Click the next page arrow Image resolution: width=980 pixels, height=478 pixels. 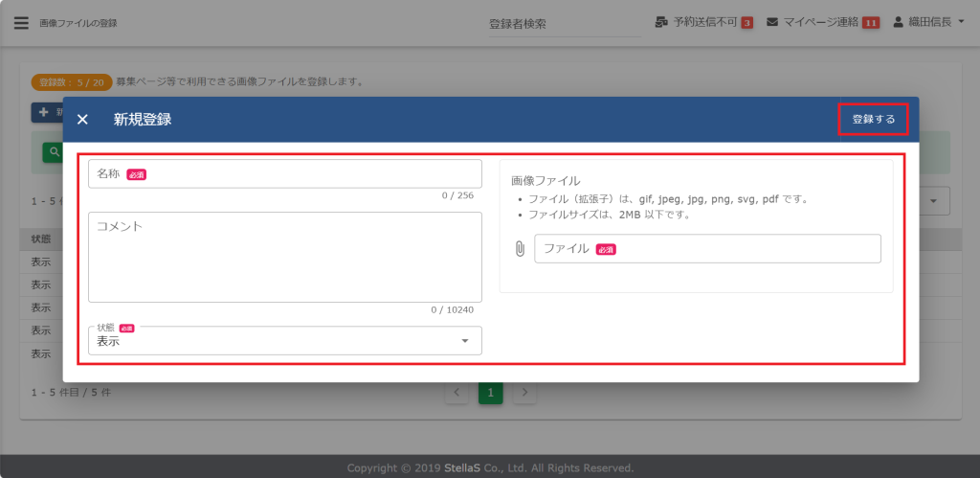tap(523, 393)
